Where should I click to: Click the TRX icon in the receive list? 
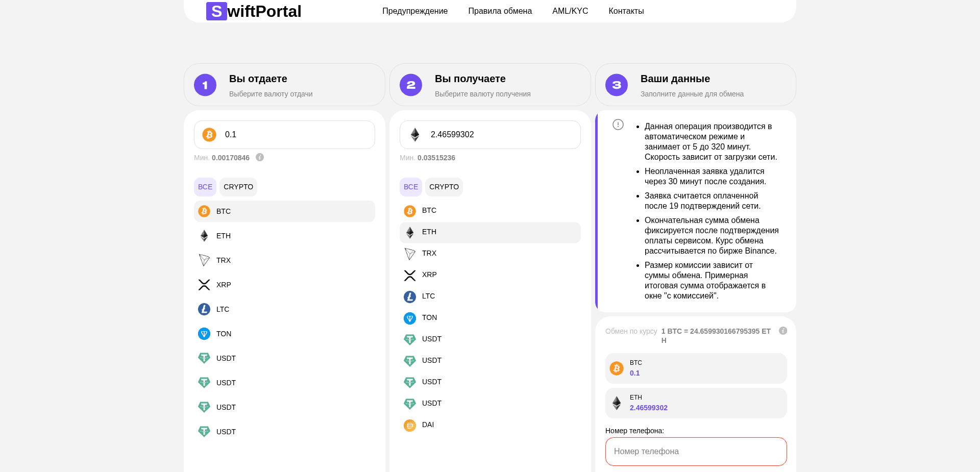coord(410,254)
